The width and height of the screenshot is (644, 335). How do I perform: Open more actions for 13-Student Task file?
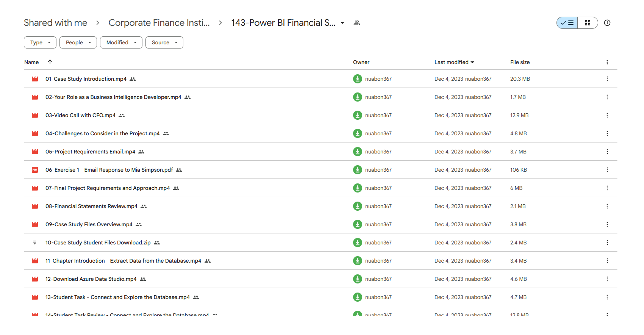tap(607, 297)
